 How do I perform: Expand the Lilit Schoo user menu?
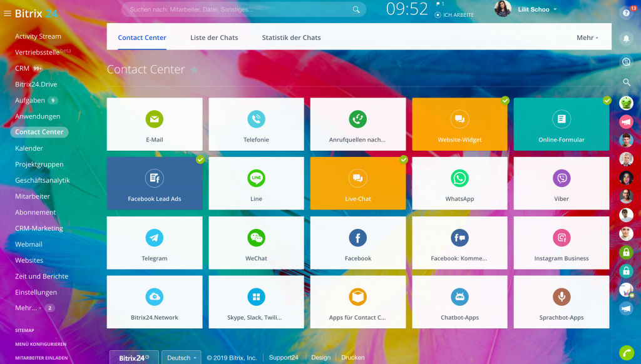[537, 9]
